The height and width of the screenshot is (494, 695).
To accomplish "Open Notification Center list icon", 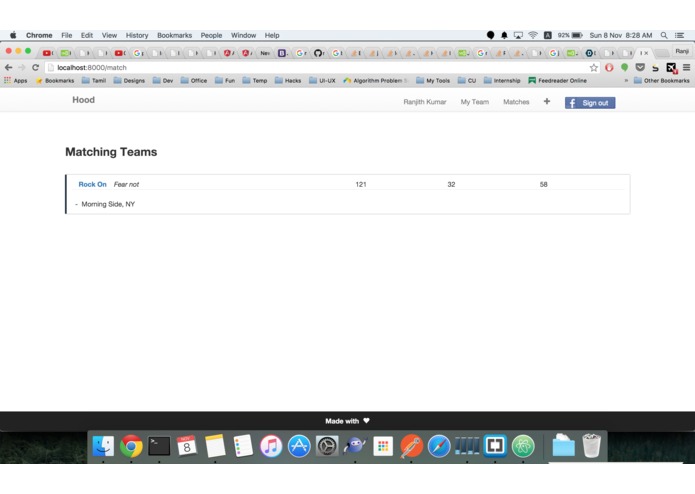I will (x=679, y=35).
